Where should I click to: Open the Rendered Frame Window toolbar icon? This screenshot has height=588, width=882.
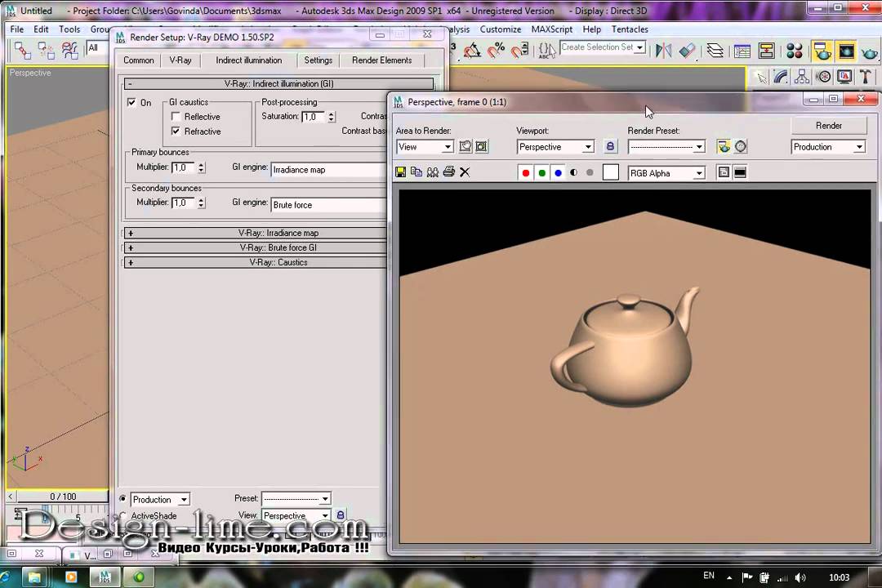[846, 51]
